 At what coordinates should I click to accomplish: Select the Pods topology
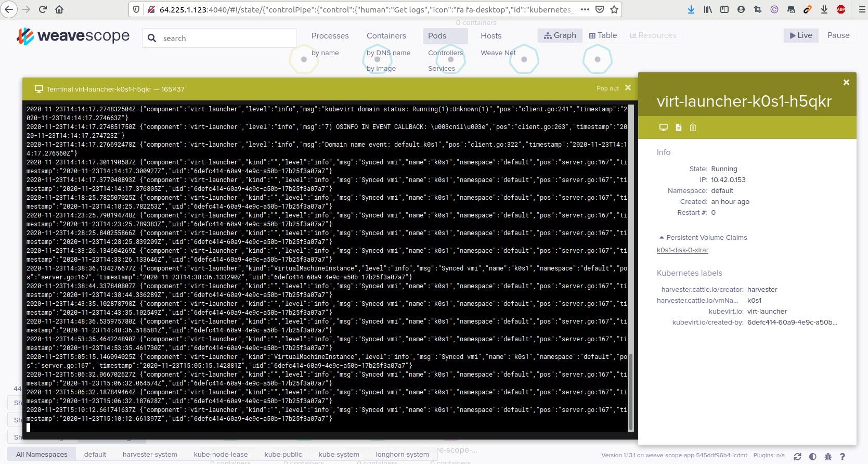click(445, 36)
